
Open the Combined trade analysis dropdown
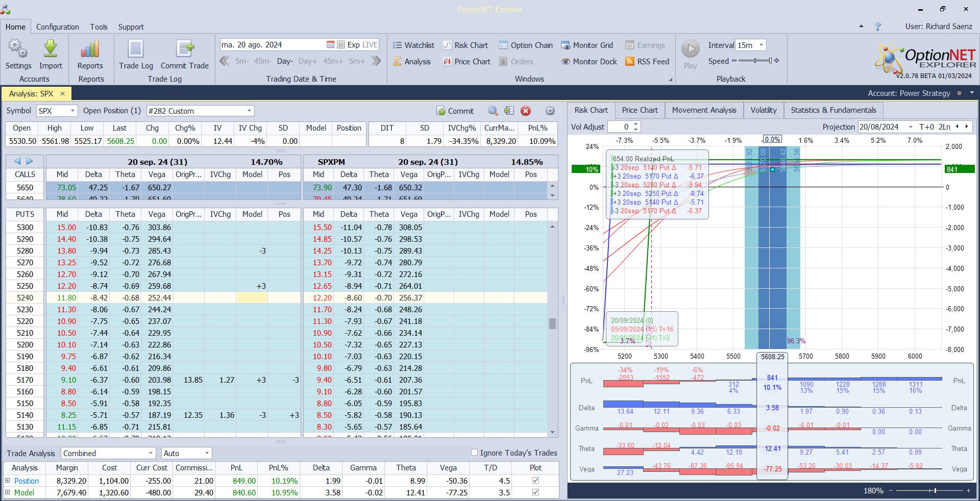[x=151, y=453]
